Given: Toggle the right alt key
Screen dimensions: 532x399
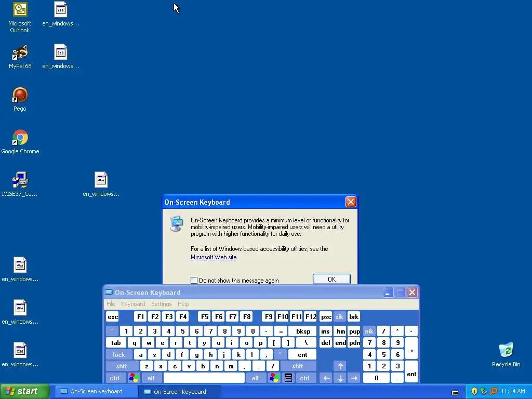Looking at the screenshot, I should click(x=256, y=378).
